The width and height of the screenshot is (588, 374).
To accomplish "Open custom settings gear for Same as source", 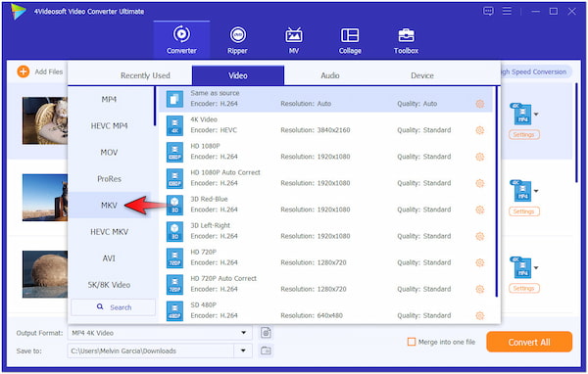I will (479, 104).
